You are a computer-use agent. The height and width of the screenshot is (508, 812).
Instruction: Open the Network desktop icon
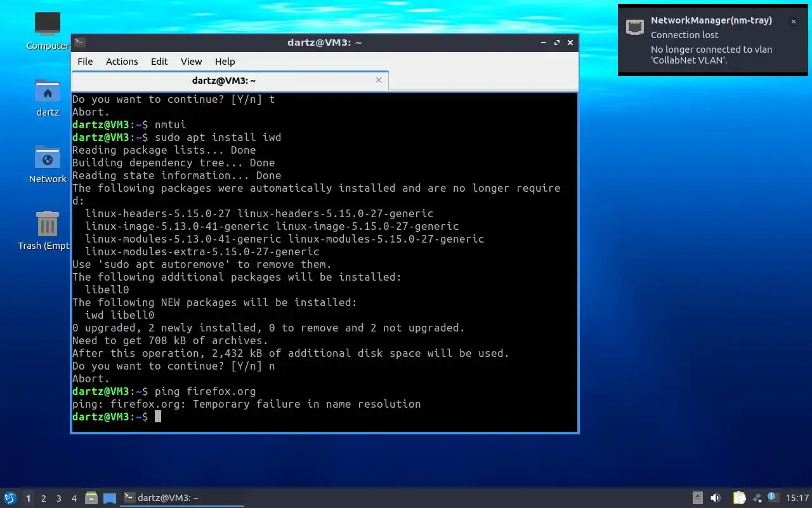48,164
